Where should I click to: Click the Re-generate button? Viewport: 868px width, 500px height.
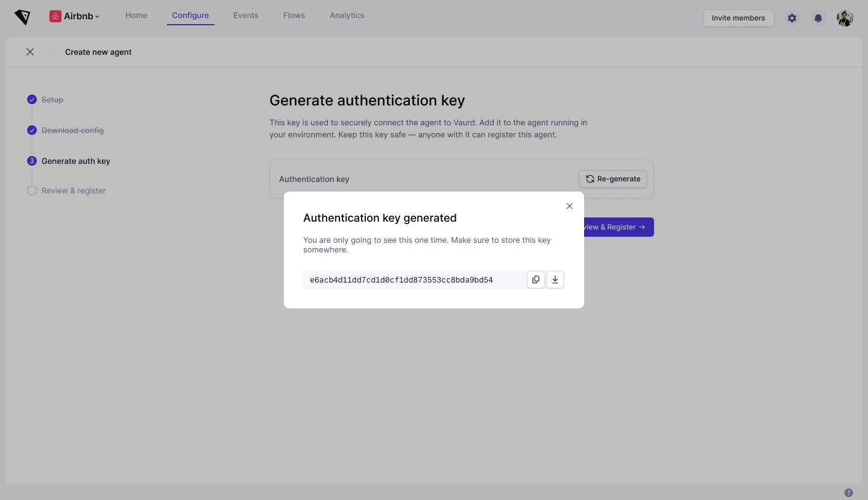pos(613,179)
